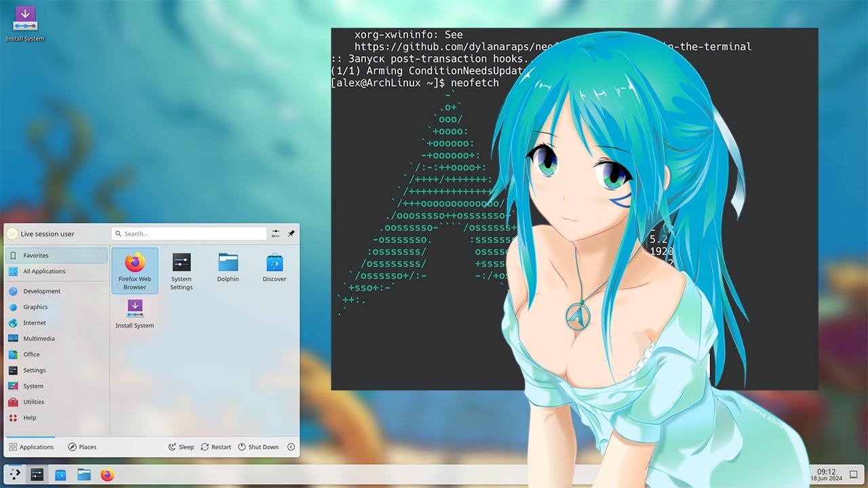Image resolution: width=868 pixels, height=488 pixels.
Task: Open the Utilities category
Action: [x=56, y=402]
